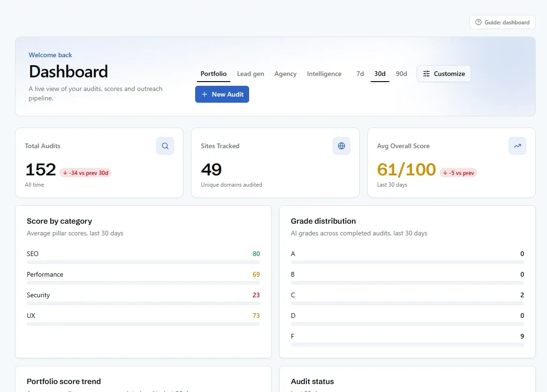Click the '-5 vs prev' badge
The image size is (547, 392).
458,173
